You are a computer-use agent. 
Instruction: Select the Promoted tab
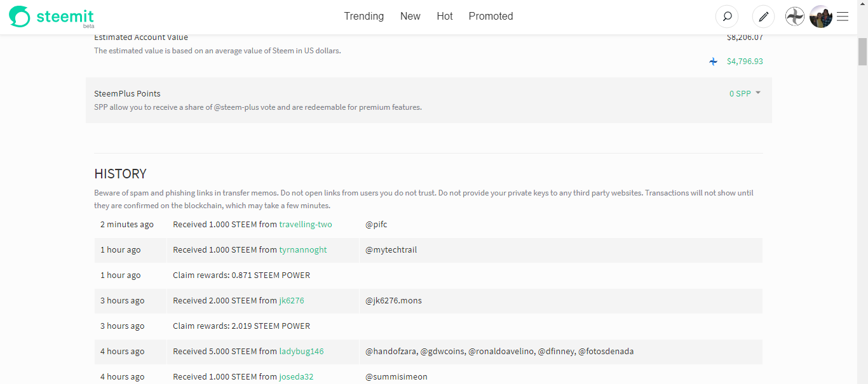[491, 17]
